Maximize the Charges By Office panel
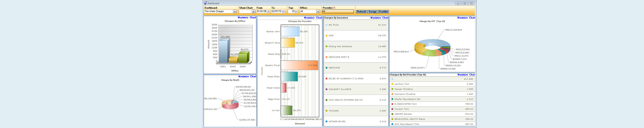Image resolution: width=644 pixels, height=128 pixels. coord(243,18)
